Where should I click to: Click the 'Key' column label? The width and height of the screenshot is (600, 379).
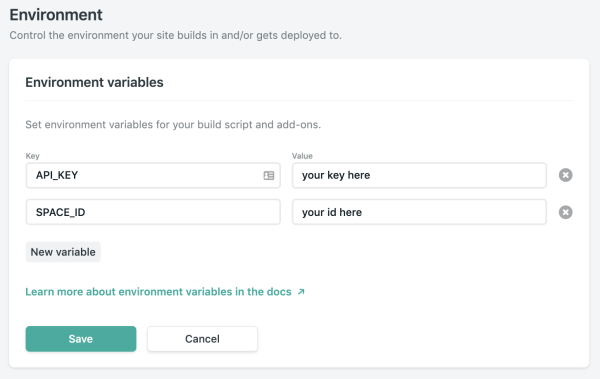click(x=33, y=156)
